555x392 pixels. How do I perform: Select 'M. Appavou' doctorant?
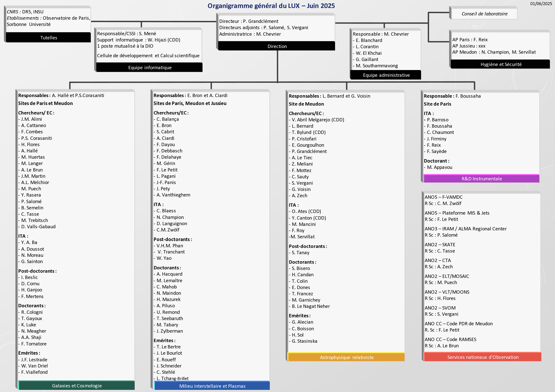[x=438, y=167]
